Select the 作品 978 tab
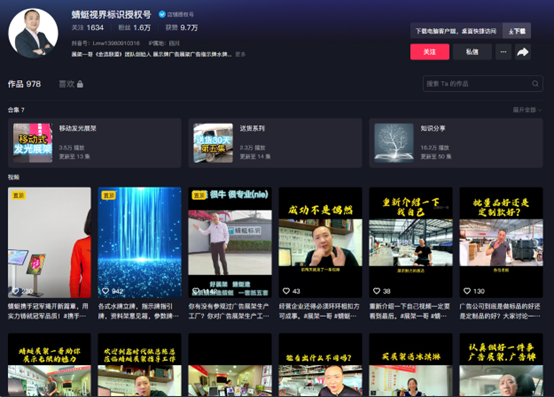This screenshot has height=397, width=554. coord(24,84)
